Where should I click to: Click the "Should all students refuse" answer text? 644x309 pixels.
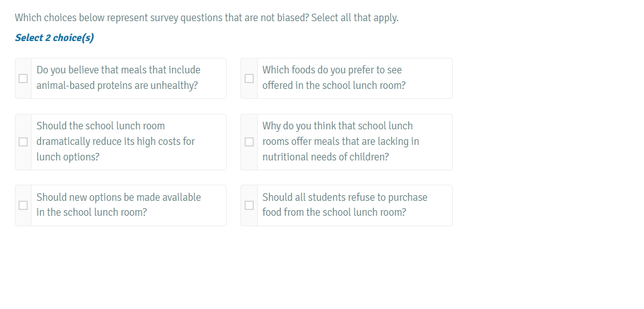(x=345, y=197)
